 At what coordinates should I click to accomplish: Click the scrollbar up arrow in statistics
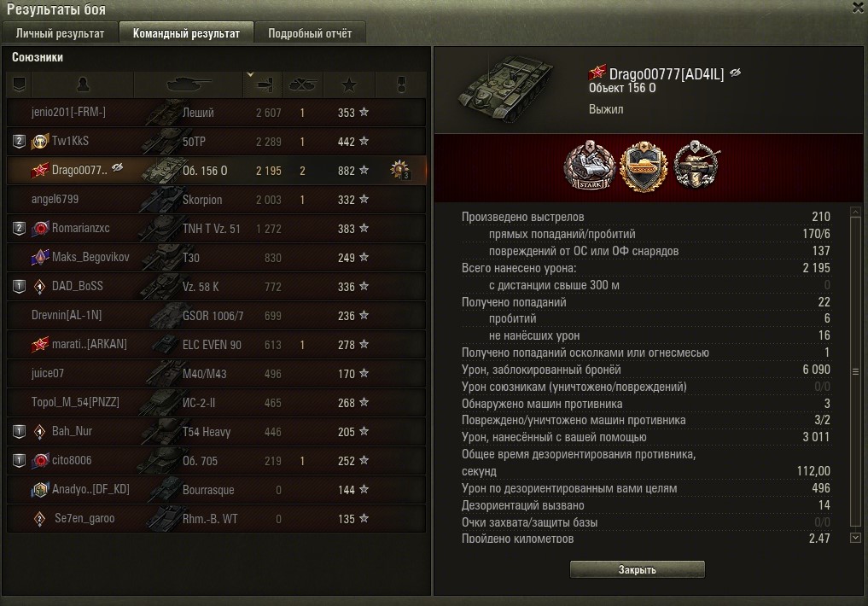click(x=855, y=212)
